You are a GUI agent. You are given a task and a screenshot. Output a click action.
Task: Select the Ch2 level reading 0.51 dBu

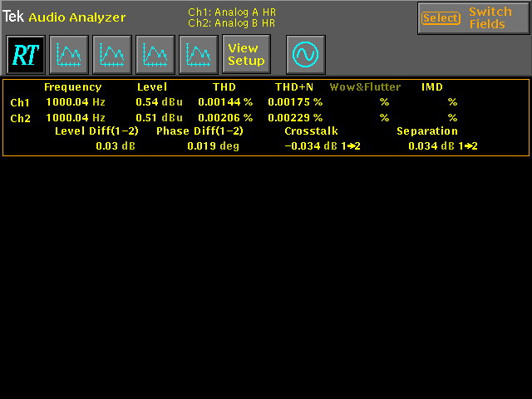[159, 118]
